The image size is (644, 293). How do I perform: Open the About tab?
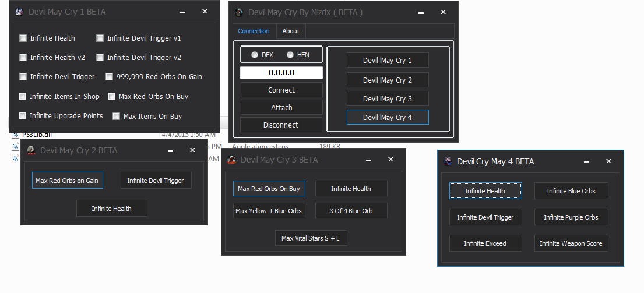291,31
